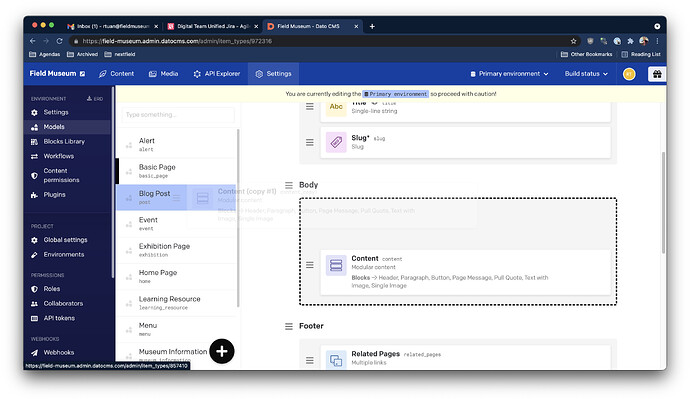Select the Exhibition Page model

[177, 250]
